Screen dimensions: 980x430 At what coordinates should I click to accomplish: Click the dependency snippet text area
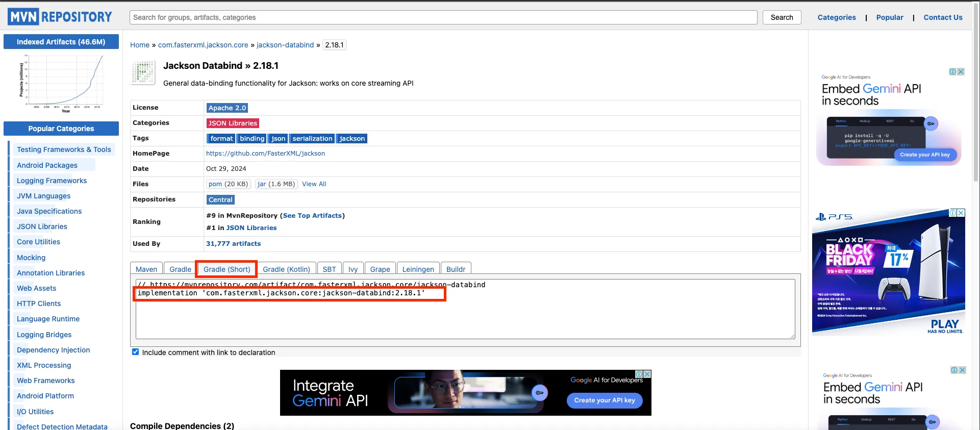[x=465, y=309]
